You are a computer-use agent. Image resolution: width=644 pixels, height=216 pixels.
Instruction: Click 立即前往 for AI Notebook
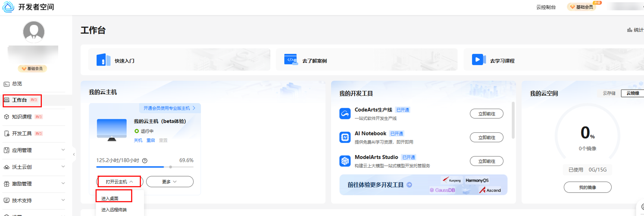coord(487,138)
